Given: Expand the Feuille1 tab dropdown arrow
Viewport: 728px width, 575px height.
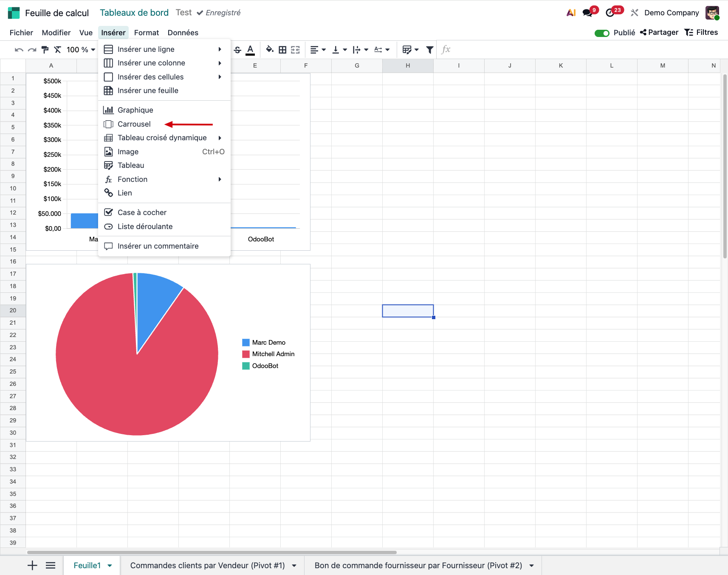Looking at the screenshot, I should pyautogui.click(x=110, y=566).
